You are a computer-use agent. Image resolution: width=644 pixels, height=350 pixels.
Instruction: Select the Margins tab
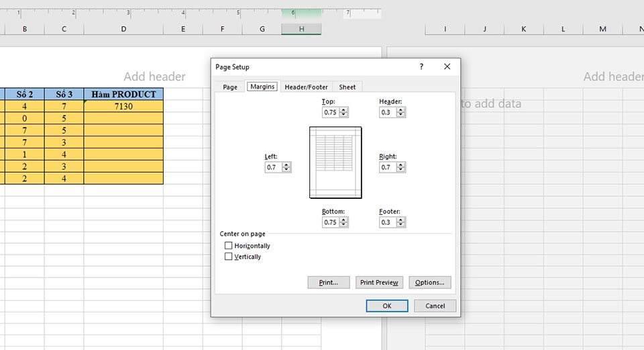(x=262, y=87)
